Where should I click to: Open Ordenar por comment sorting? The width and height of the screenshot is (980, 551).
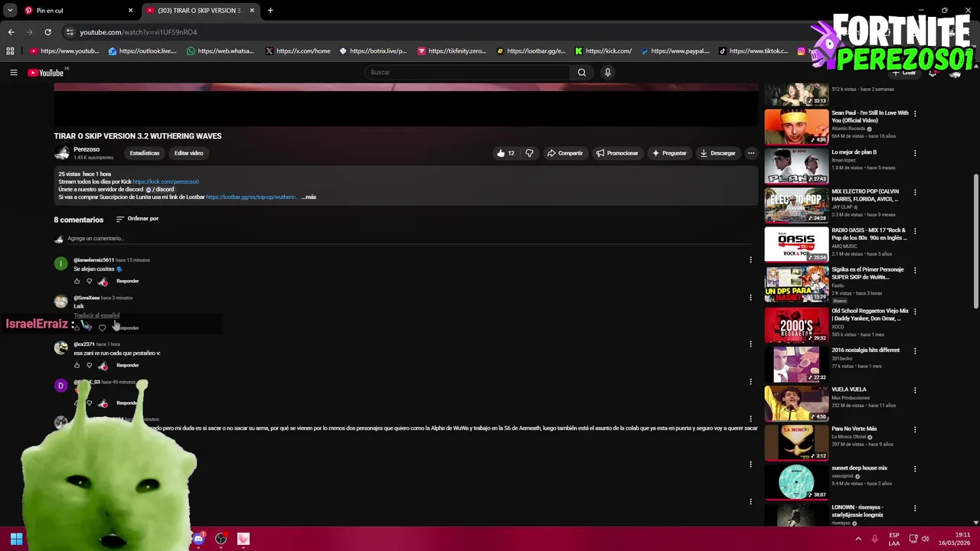click(x=137, y=219)
